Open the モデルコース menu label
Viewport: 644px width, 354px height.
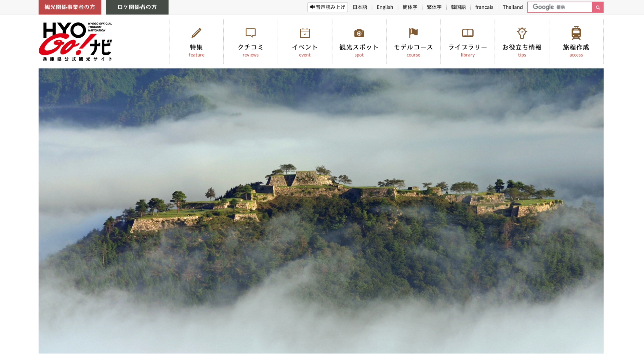click(x=413, y=47)
